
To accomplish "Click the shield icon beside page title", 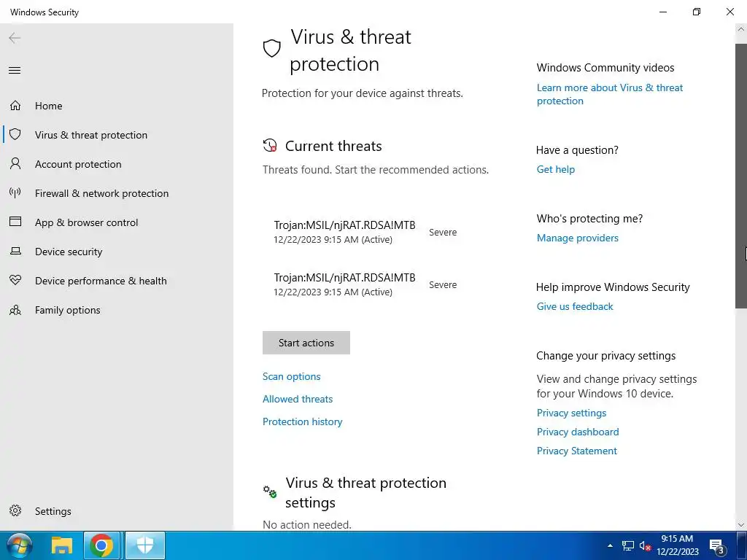I will (x=271, y=49).
